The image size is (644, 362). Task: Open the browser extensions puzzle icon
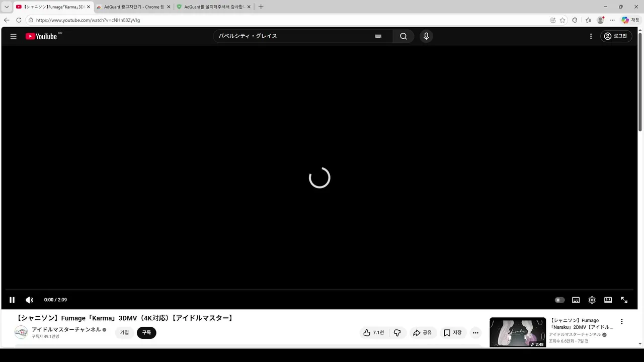(x=575, y=20)
